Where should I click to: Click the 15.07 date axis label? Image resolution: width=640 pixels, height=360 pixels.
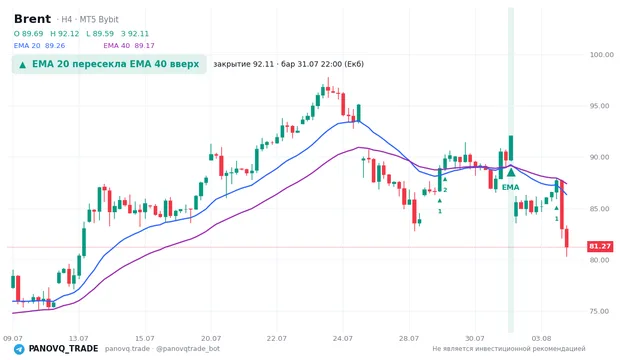click(x=144, y=338)
